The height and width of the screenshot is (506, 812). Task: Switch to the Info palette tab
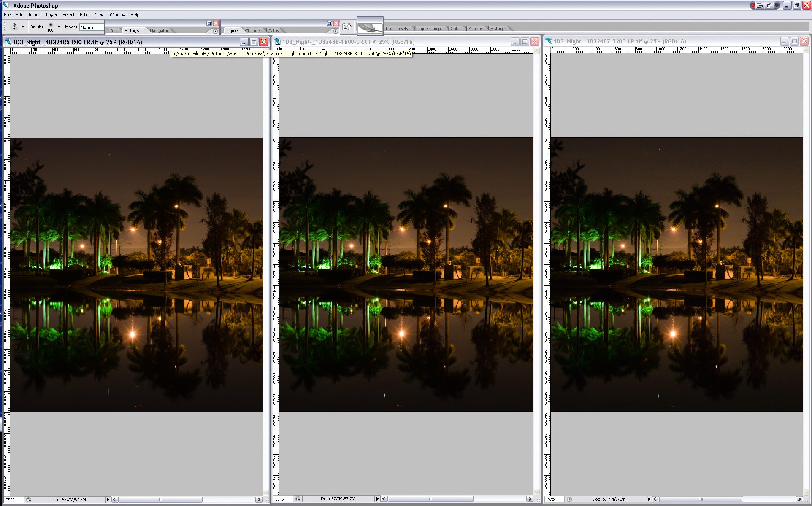pyautogui.click(x=114, y=30)
